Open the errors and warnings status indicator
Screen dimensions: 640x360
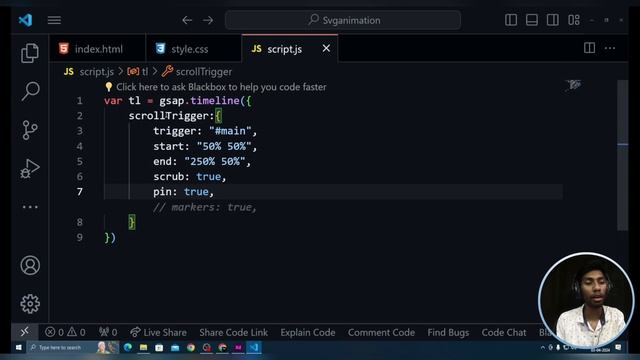(x=65, y=332)
